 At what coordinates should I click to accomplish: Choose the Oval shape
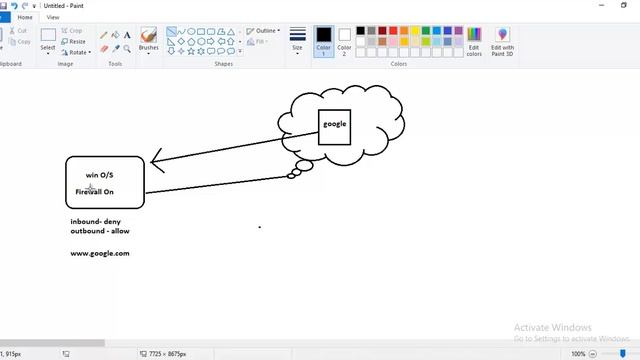tap(191, 31)
